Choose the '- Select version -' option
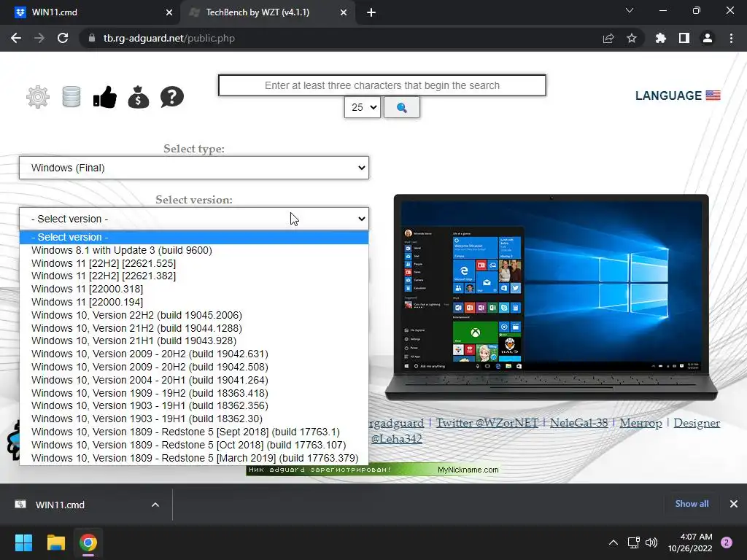This screenshot has height=560, width=747. click(x=194, y=237)
